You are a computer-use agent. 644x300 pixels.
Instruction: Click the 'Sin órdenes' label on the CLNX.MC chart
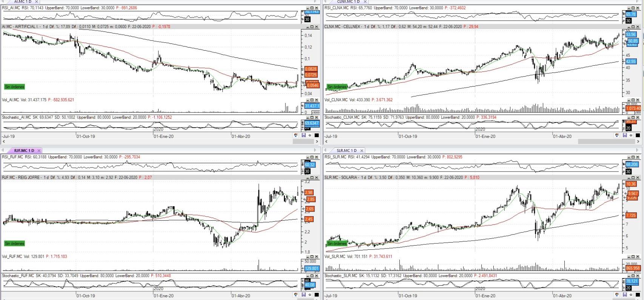337,87
